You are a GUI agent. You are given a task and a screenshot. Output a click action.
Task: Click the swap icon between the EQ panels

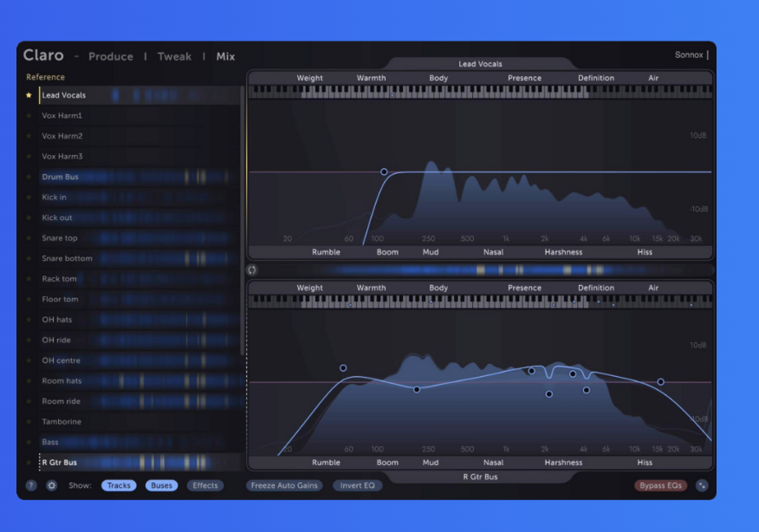[252, 269]
